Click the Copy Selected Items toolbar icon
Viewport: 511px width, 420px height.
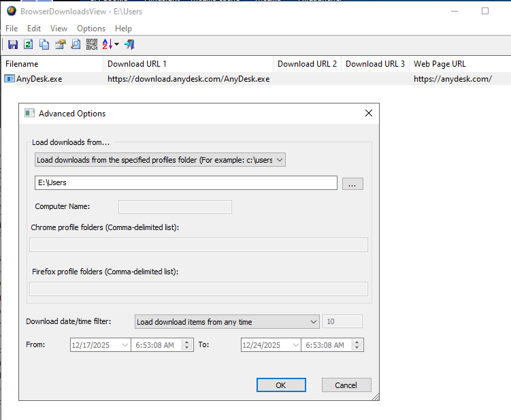pos(44,44)
